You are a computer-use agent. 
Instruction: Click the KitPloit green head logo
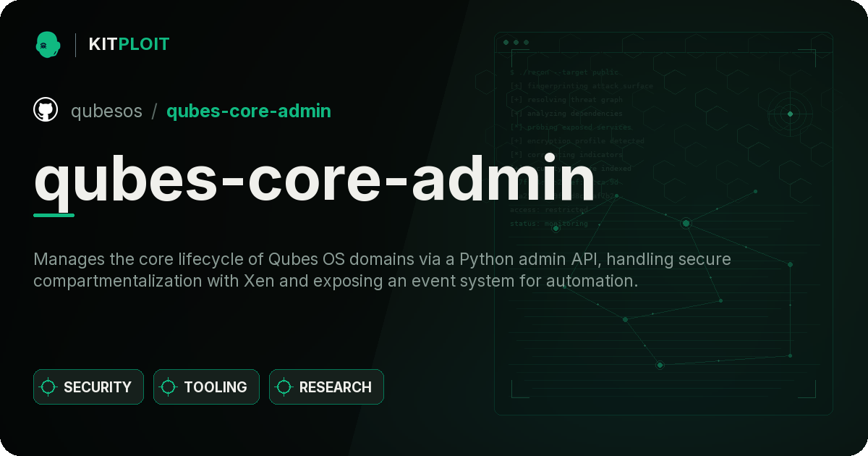click(47, 44)
